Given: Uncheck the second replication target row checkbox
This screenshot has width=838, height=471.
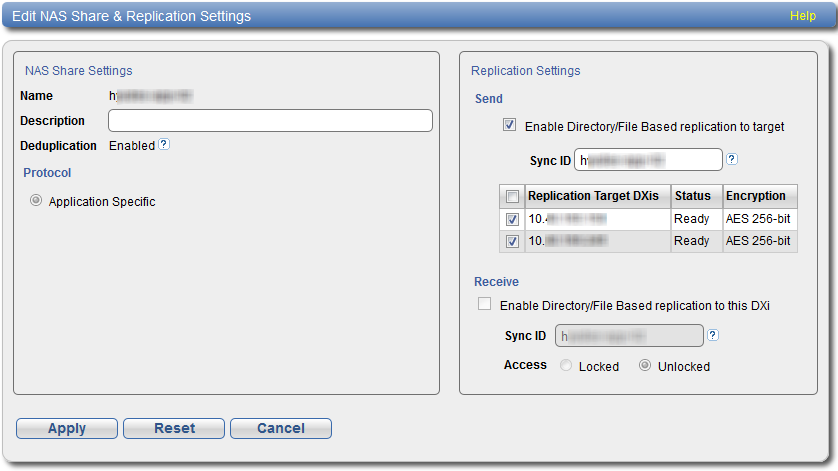Looking at the screenshot, I should pyautogui.click(x=512, y=241).
